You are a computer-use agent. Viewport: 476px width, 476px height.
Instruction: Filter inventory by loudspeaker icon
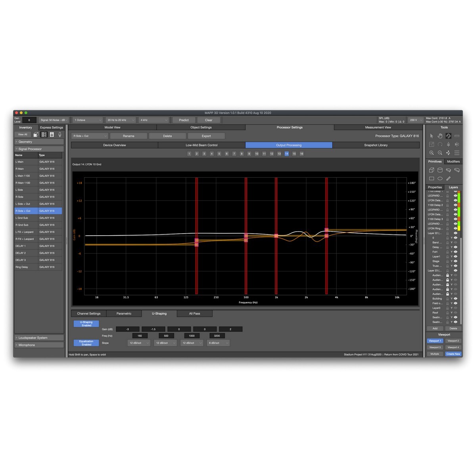[52, 134]
